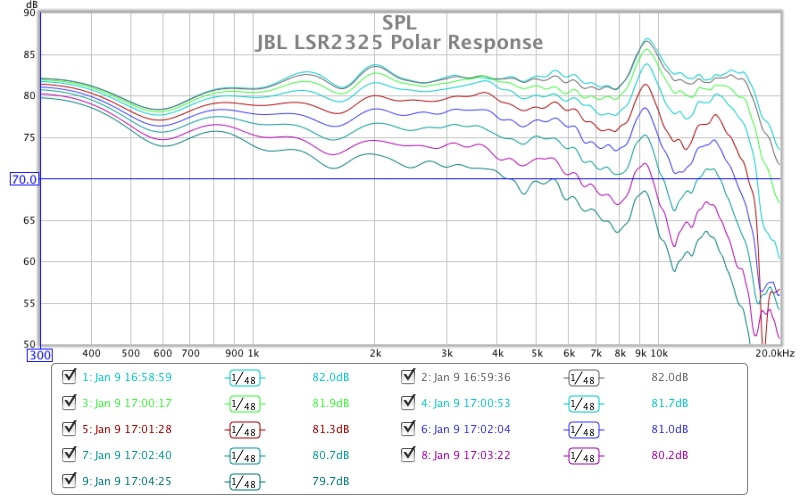This screenshot has width=800, height=496.
Task: Select the '9: Jan 9 17:04:25' legend label
Action: tap(127, 481)
